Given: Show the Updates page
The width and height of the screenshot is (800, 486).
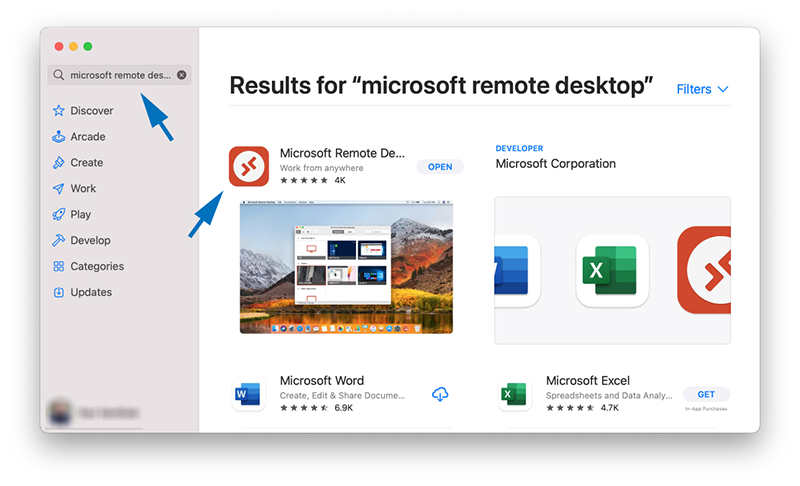Looking at the screenshot, I should 91,293.
